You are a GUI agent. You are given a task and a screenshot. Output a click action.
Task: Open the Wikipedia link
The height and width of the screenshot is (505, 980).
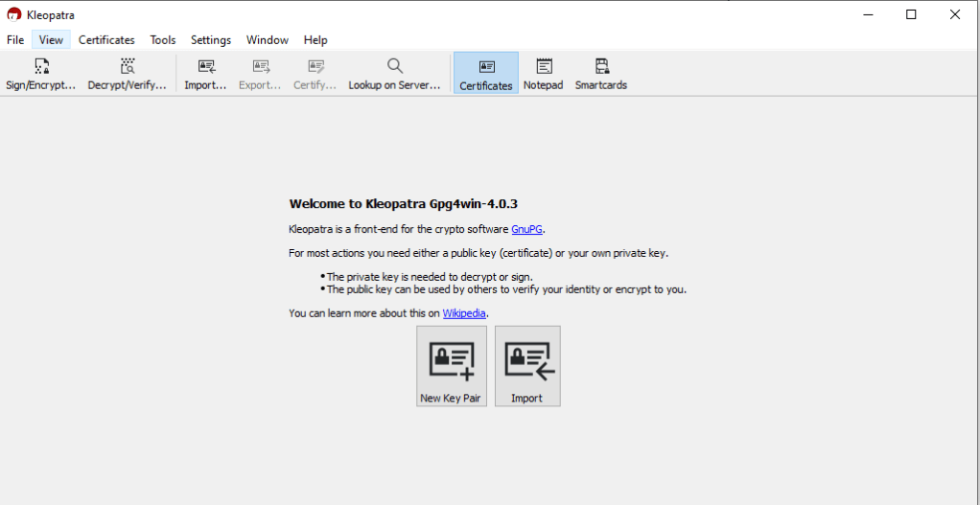tap(464, 313)
